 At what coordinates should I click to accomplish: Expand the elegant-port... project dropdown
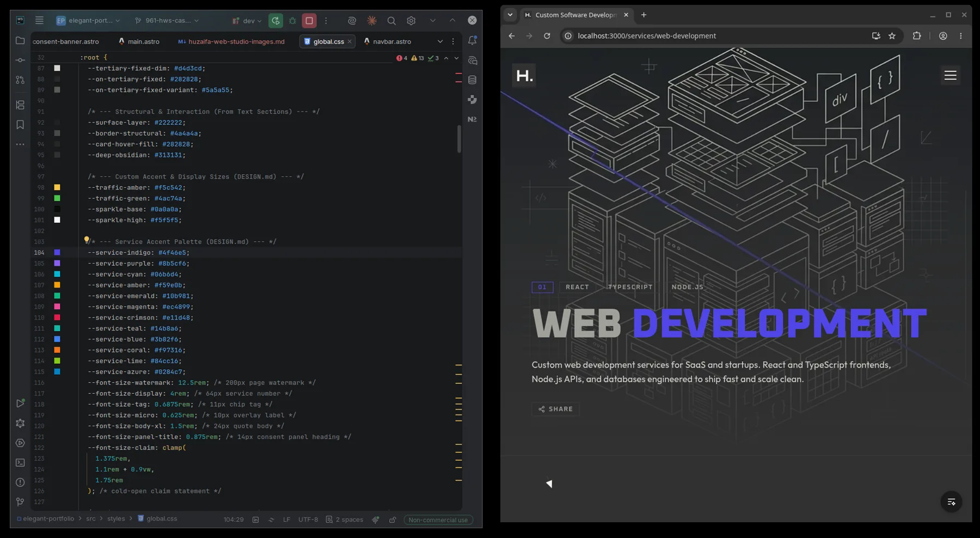[88, 21]
